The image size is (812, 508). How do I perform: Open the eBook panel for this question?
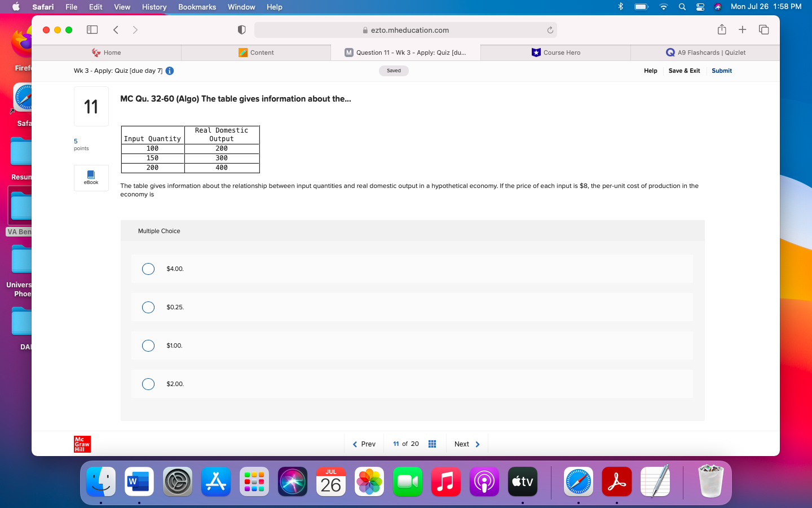point(91,178)
